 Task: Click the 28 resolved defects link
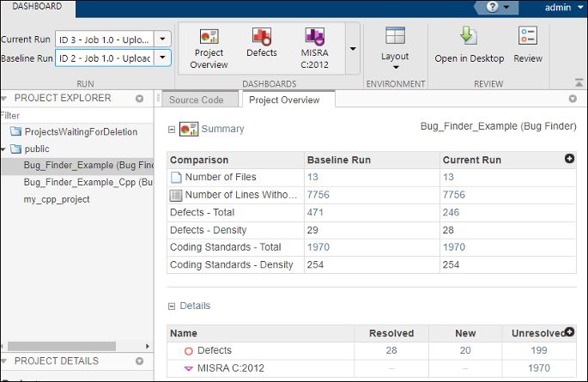[391, 350]
